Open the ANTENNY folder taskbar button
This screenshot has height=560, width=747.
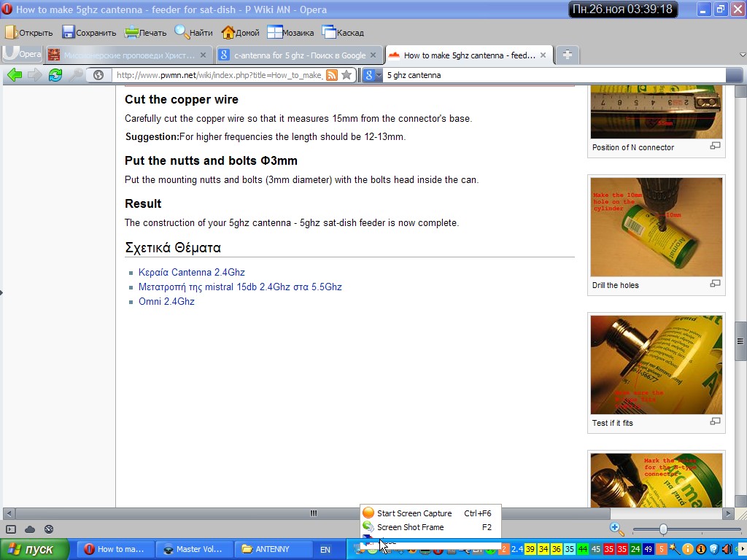coord(274,550)
